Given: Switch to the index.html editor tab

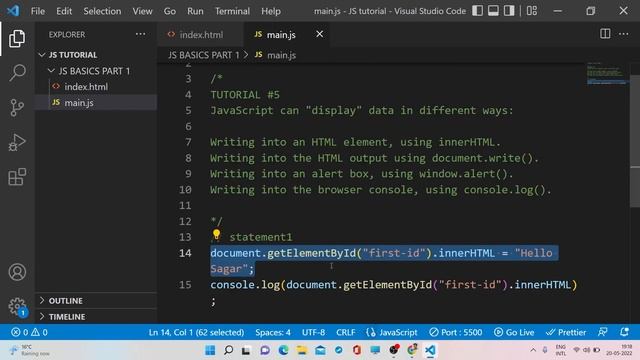Looking at the screenshot, I should 200,35.
